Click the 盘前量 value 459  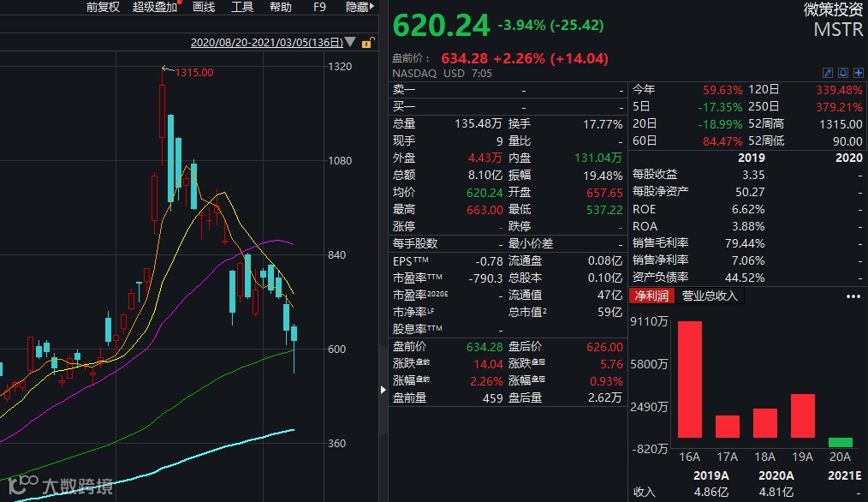coord(492,398)
